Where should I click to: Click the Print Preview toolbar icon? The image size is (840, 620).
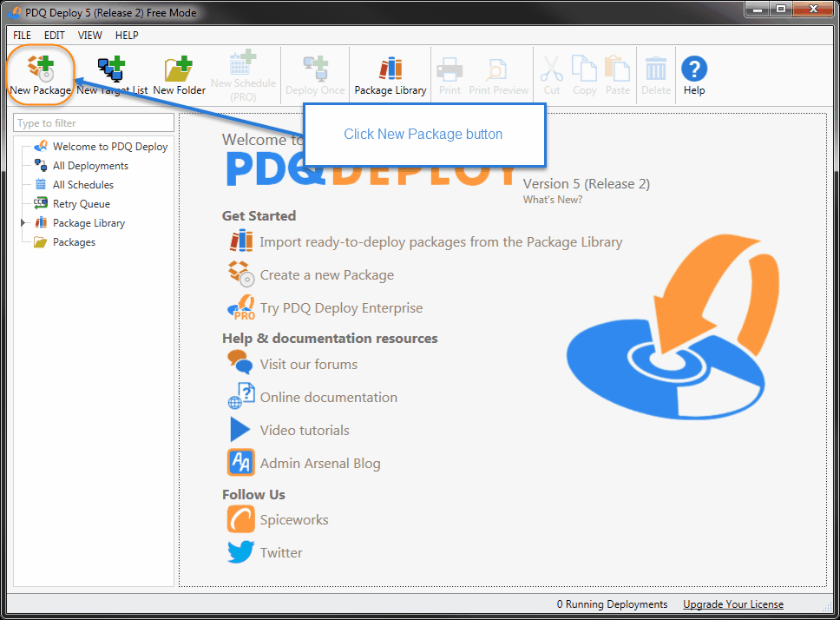(498, 69)
